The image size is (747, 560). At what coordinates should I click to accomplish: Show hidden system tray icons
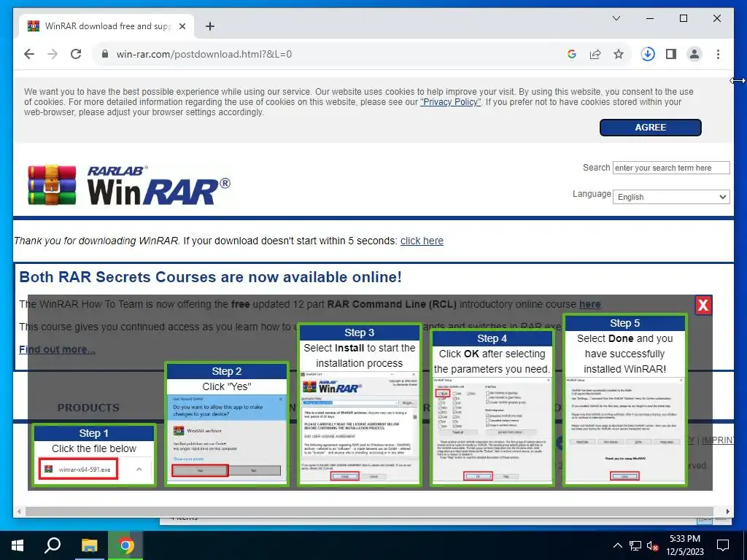point(617,545)
